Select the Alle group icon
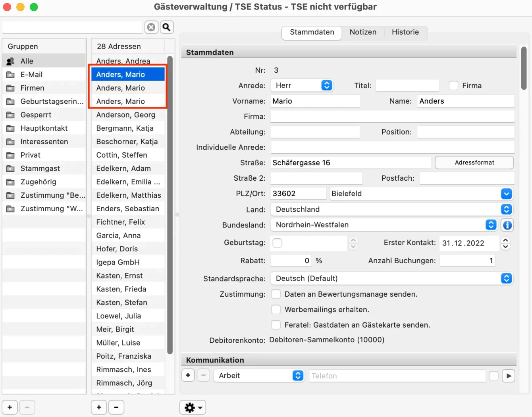 click(11, 61)
